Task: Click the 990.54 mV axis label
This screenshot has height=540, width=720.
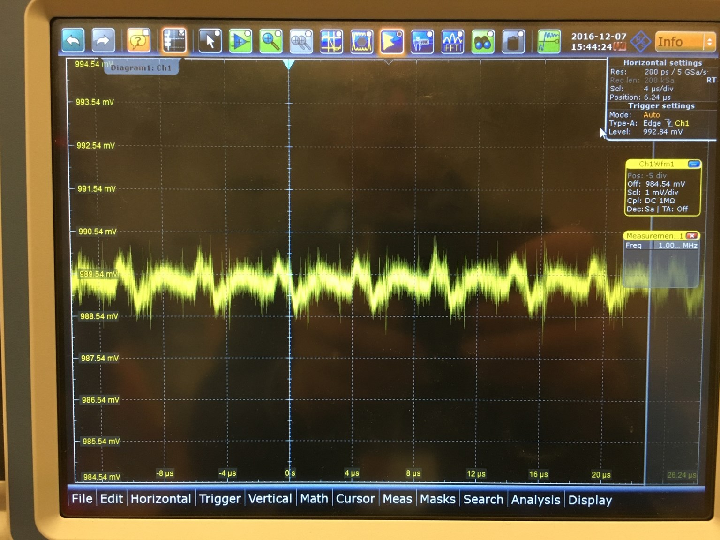Action: click(x=97, y=231)
